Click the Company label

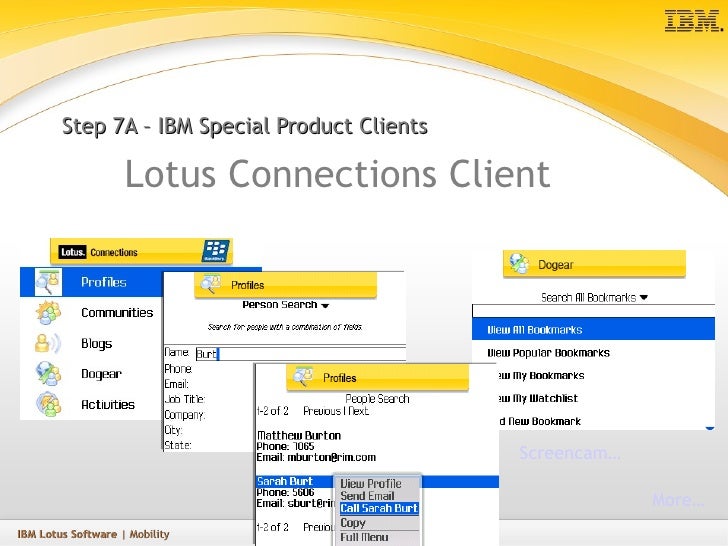pyautogui.click(x=185, y=415)
